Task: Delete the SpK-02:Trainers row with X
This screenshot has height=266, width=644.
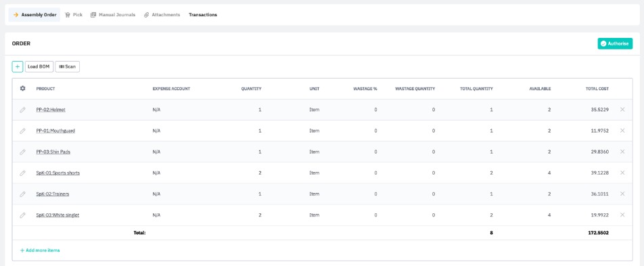Action: pos(622,194)
